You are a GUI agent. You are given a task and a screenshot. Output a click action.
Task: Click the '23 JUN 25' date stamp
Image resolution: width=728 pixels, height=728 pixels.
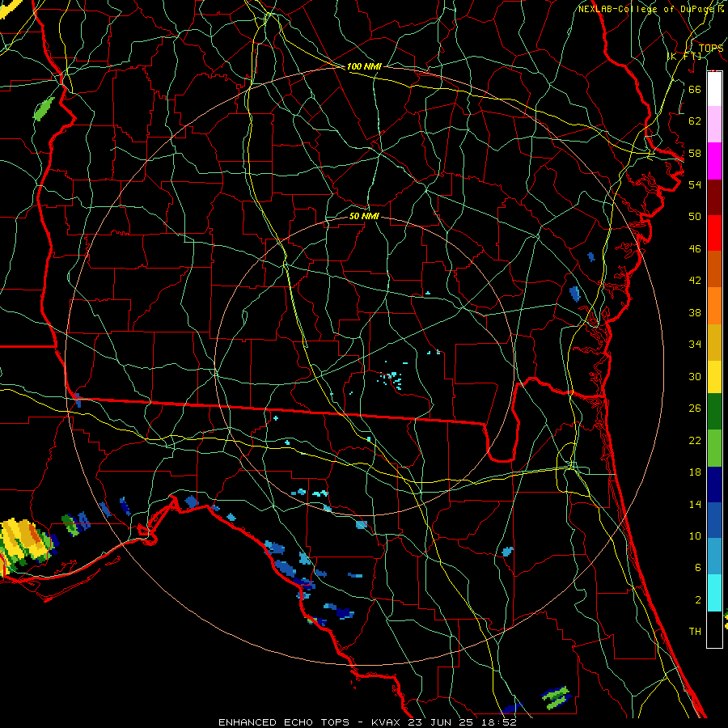pos(441,722)
